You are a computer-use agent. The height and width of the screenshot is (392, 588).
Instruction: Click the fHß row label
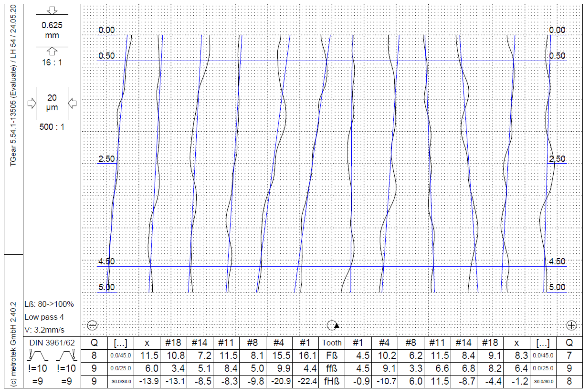click(332, 381)
